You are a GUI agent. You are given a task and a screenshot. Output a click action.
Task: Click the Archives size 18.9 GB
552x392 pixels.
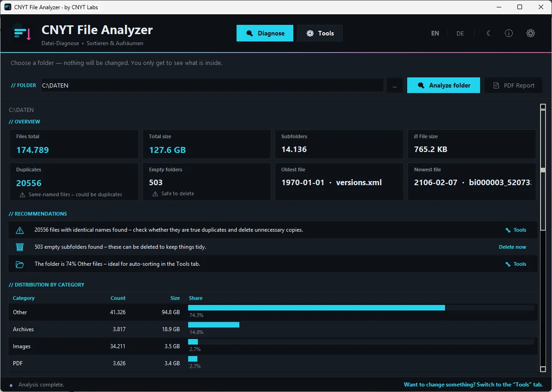click(x=171, y=329)
